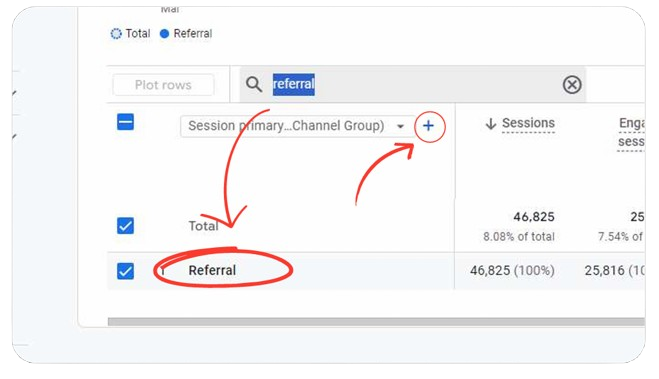659x379 pixels.
Task: Deselect all rows via header checkbox
Action: click(125, 122)
